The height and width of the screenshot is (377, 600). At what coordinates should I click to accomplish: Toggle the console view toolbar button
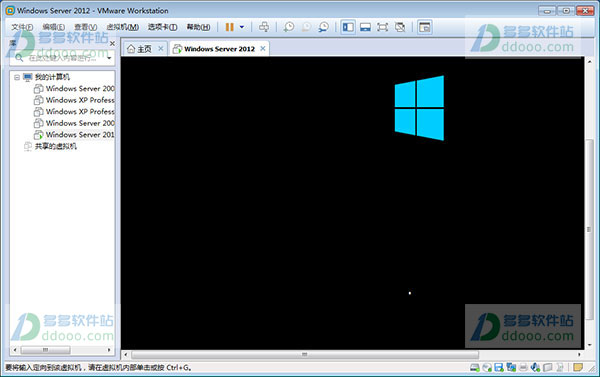[424, 27]
